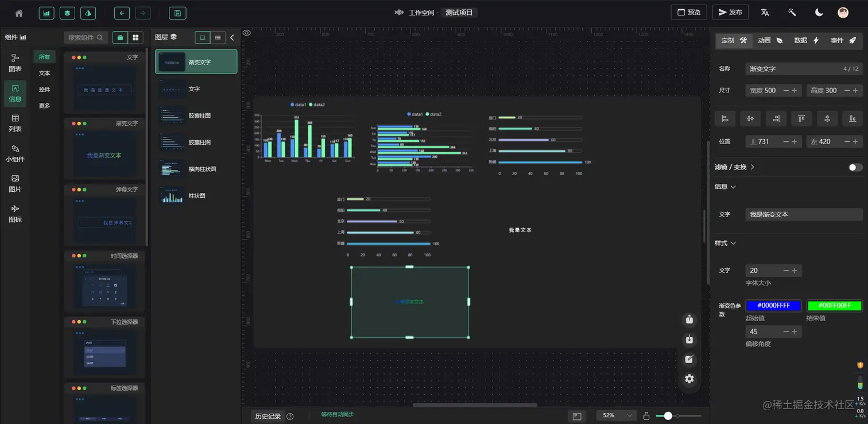Save the project with the disk icon
868x424 pixels.
177,13
